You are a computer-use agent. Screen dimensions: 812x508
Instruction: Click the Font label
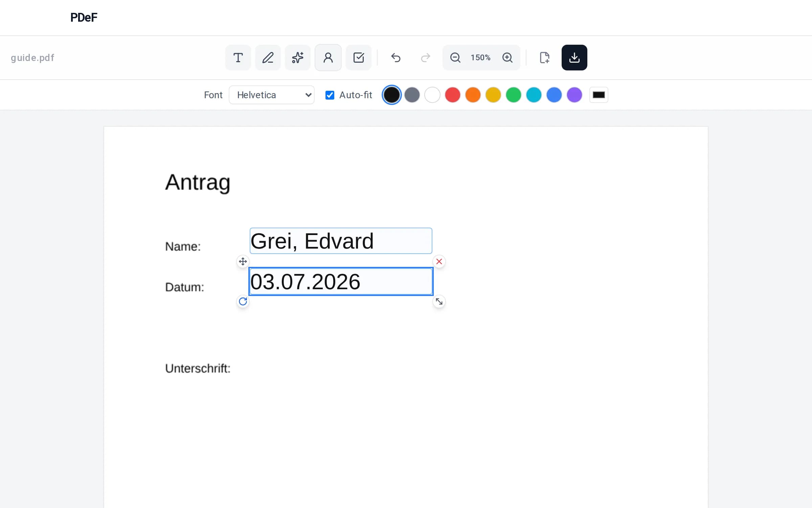tap(213, 95)
